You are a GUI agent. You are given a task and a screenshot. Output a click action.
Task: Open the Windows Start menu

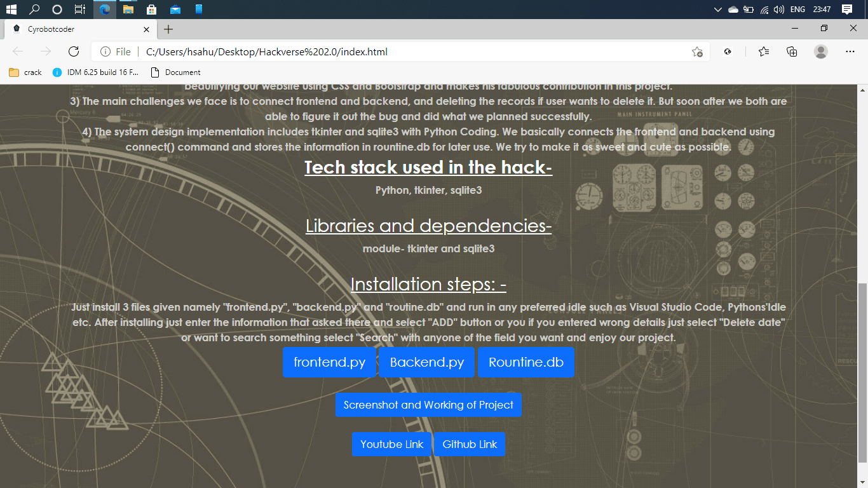[11, 10]
